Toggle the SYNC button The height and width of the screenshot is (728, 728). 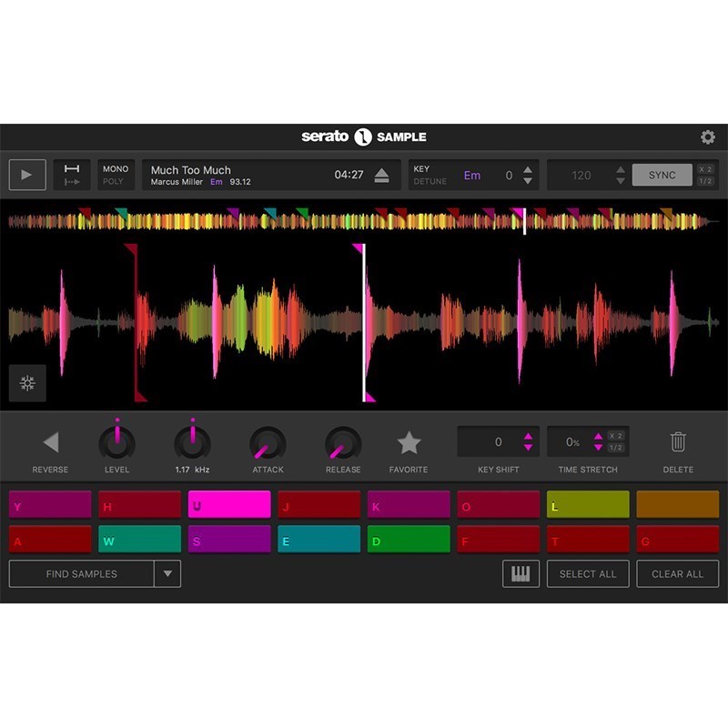click(662, 175)
